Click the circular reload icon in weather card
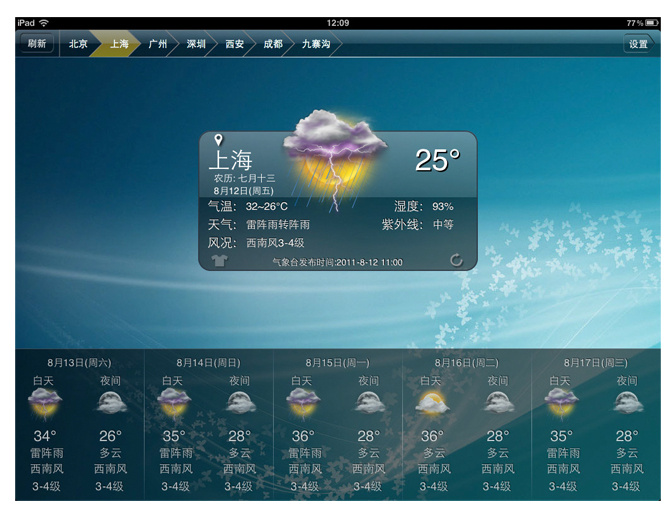The height and width of the screenshot is (520, 670). click(x=456, y=260)
